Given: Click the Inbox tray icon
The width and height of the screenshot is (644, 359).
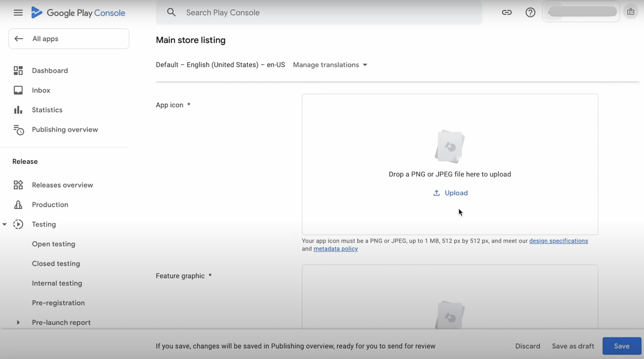Looking at the screenshot, I should 18,90.
